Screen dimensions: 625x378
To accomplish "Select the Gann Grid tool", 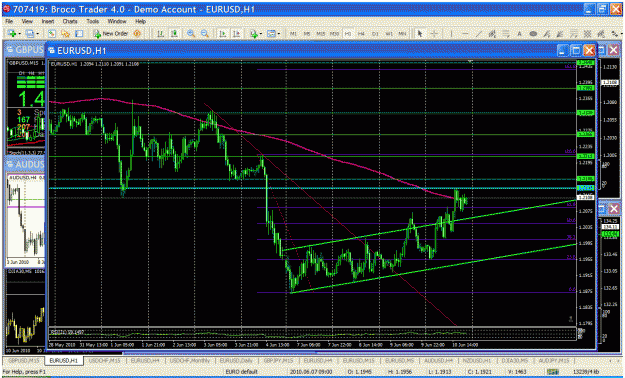I will (587, 34).
